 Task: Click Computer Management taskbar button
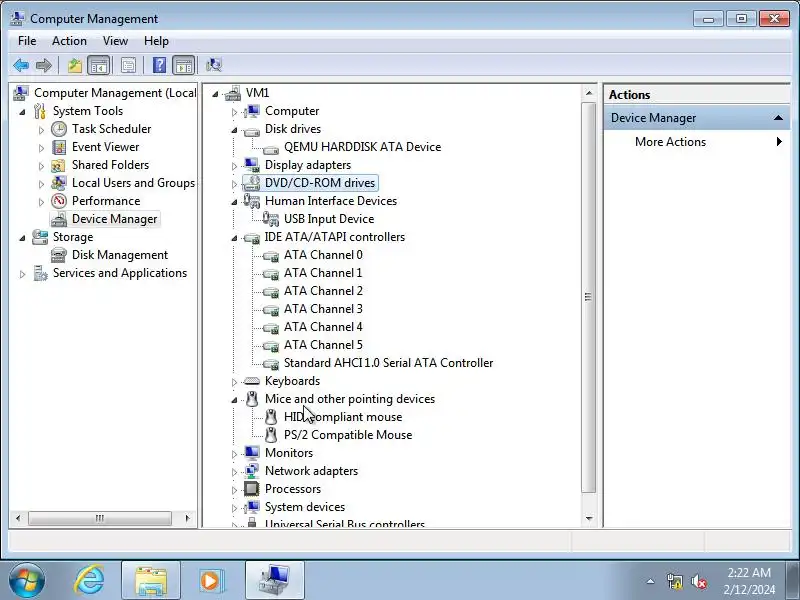pos(274,581)
